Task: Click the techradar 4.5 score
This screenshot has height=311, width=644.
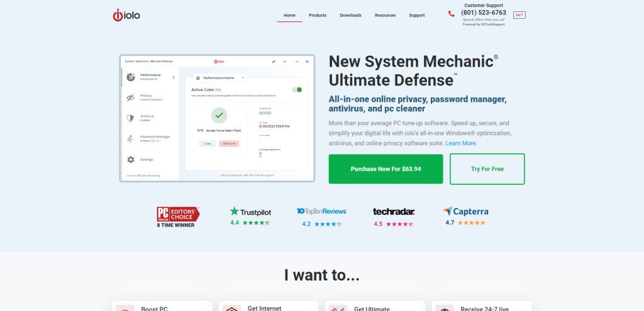Action: [378, 224]
